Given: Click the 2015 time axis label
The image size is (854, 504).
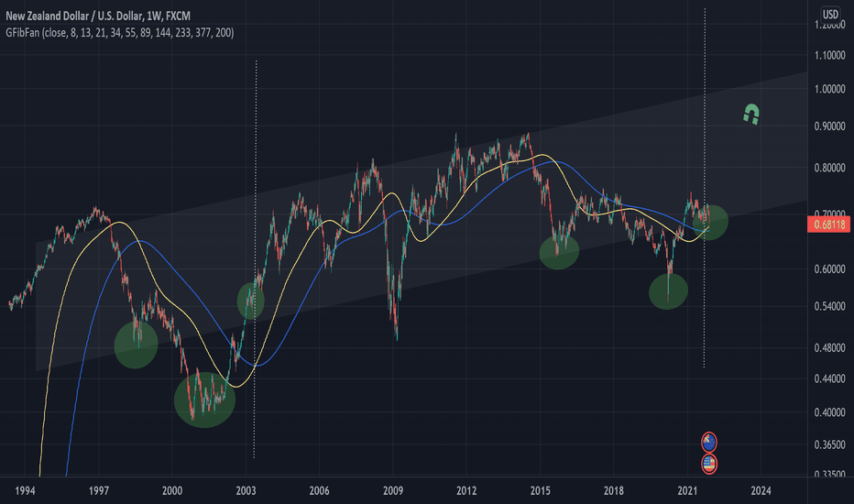Looking at the screenshot, I should (x=540, y=491).
